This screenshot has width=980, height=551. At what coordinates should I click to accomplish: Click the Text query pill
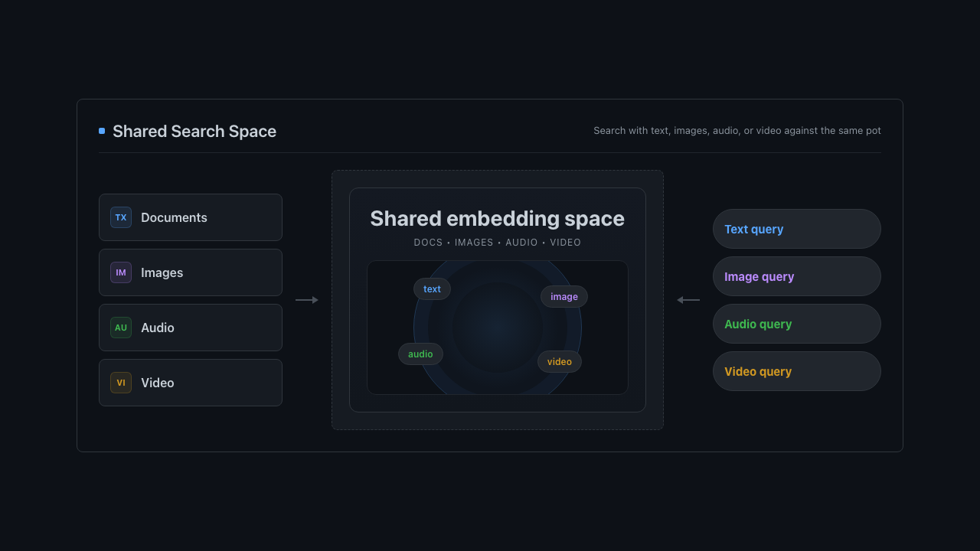(x=796, y=229)
